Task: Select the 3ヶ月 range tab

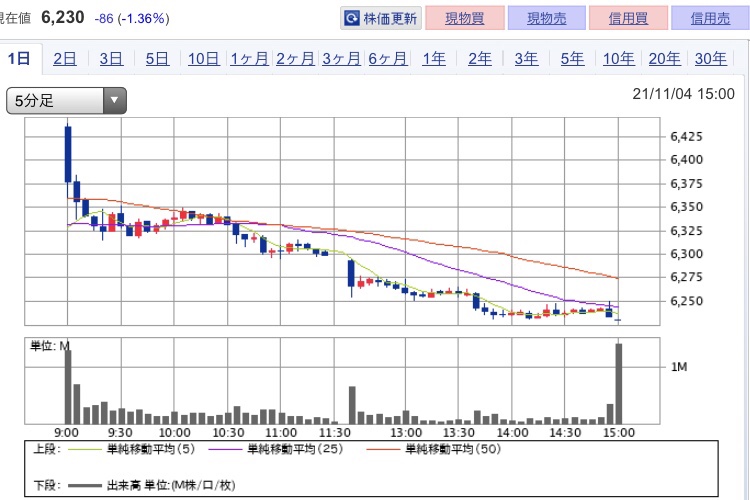Action: [341, 59]
